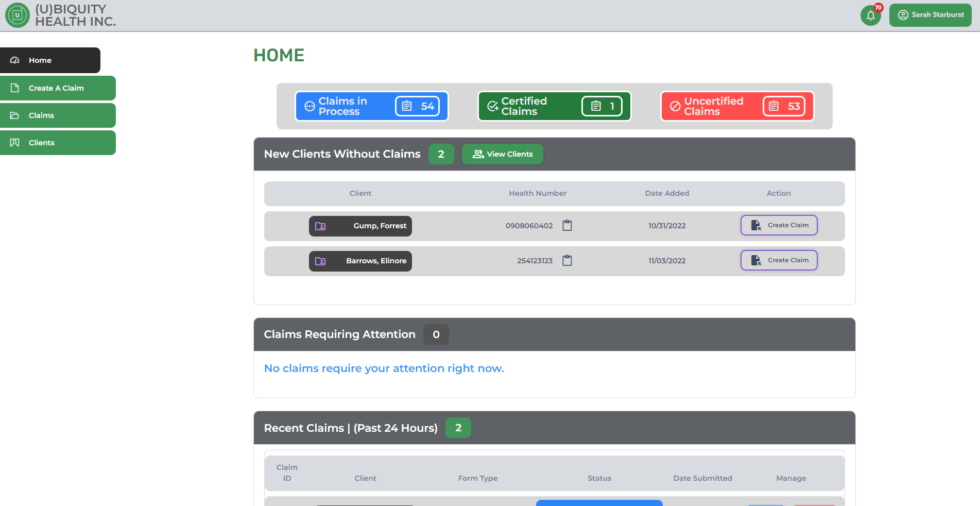Go to Home in the sidebar

click(50, 60)
